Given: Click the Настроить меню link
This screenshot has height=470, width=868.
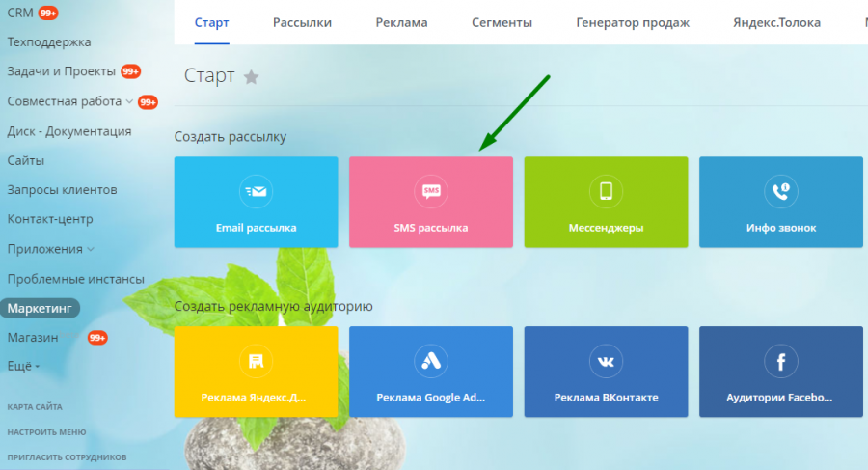Looking at the screenshot, I should (x=46, y=432).
